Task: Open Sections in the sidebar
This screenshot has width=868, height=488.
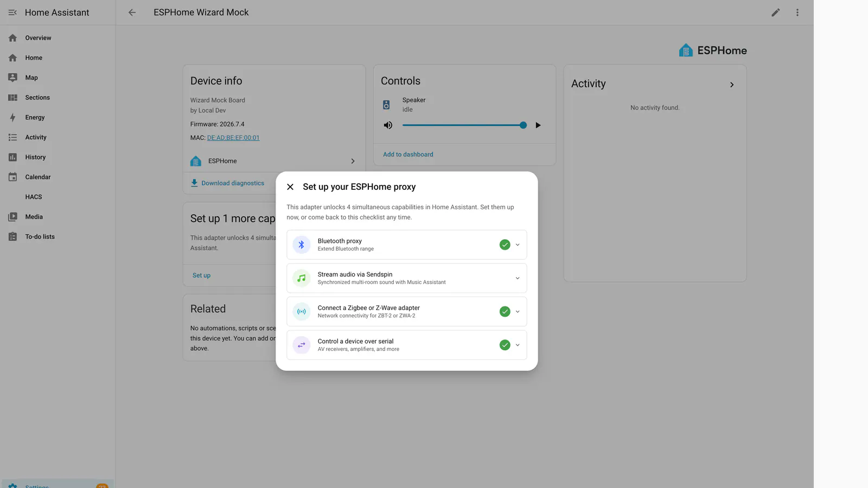Action: (58, 98)
